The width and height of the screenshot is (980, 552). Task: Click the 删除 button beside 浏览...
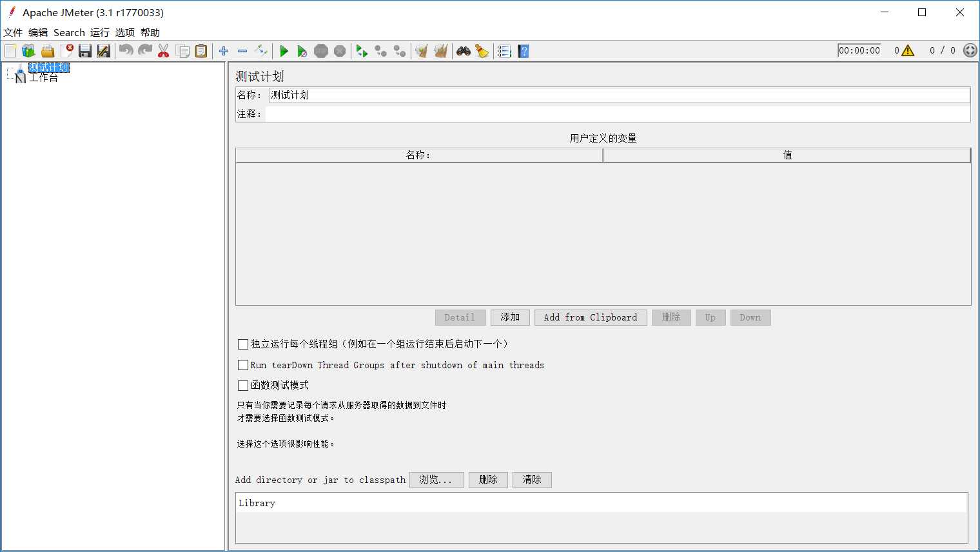tap(488, 480)
